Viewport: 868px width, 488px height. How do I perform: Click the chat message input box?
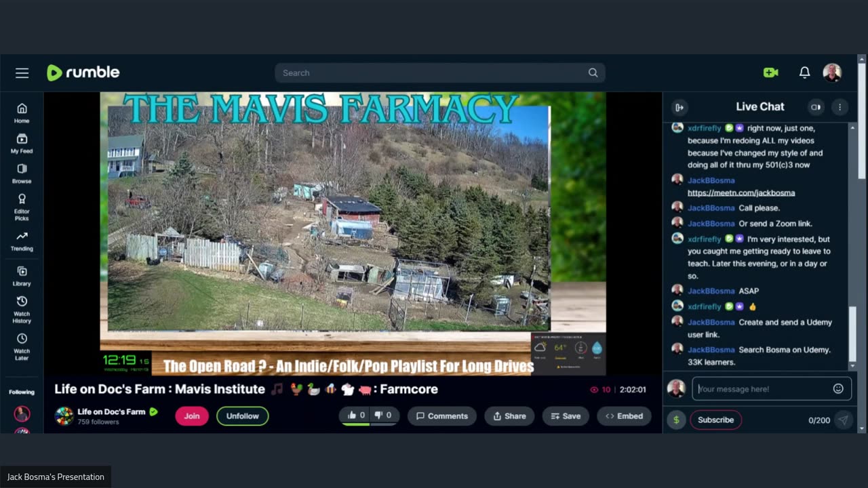click(x=763, y=388)
